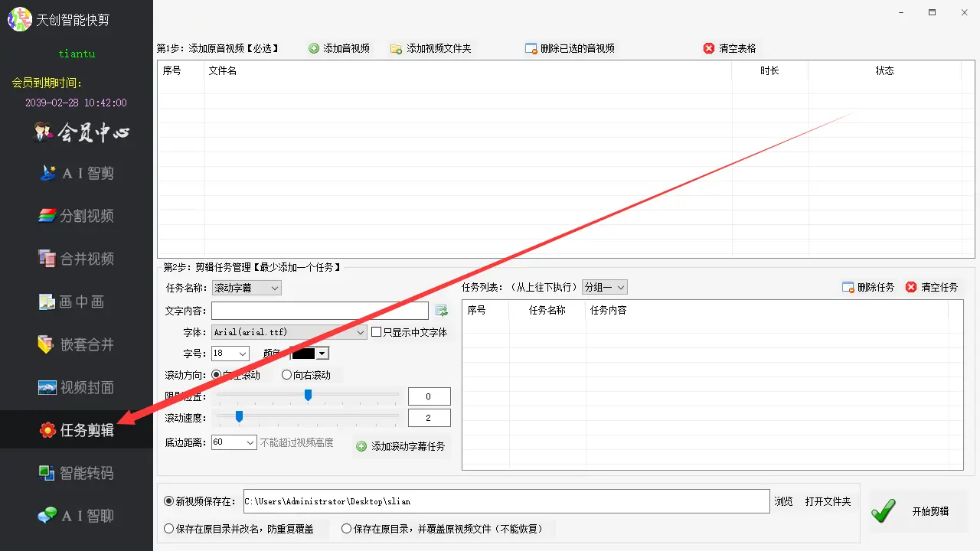
Task: Click the 开始剪辑 start button
Action: click(918, 510)
